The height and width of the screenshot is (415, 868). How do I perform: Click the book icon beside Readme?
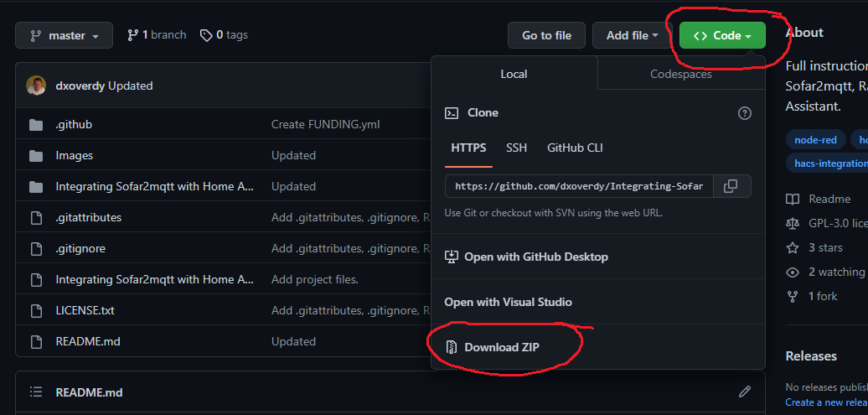coord(793,199)
